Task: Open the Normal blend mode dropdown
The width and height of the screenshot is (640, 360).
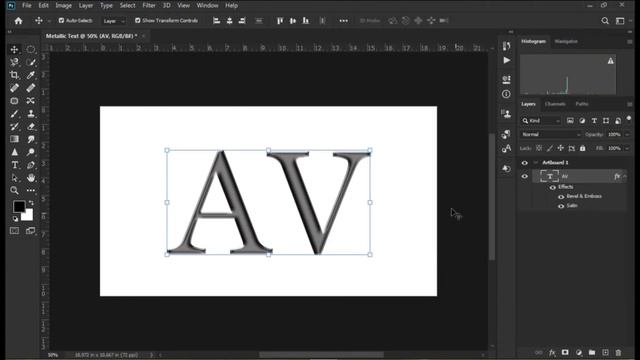Action: point(551,134)
